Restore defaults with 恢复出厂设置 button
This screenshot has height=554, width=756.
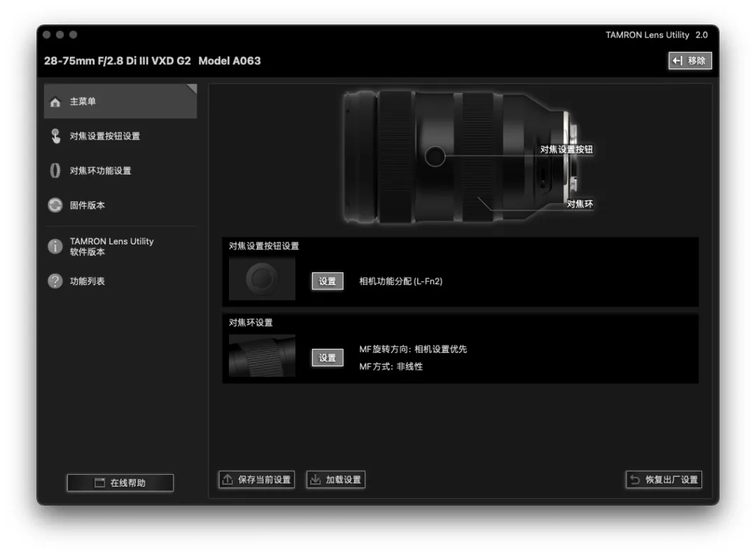click(664, 480)
